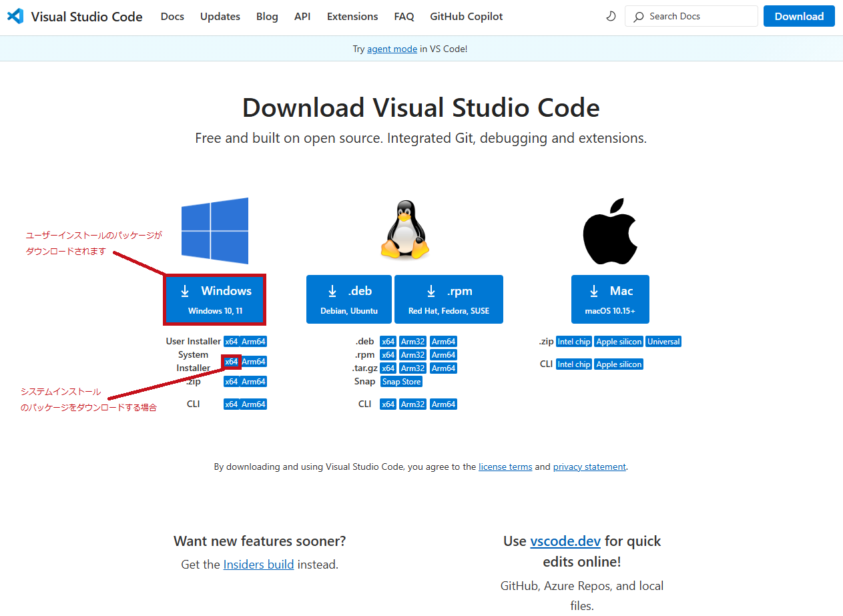Click the 'Download Visual Studio Code' heading
Screen dimensions: 843x616
421,107
